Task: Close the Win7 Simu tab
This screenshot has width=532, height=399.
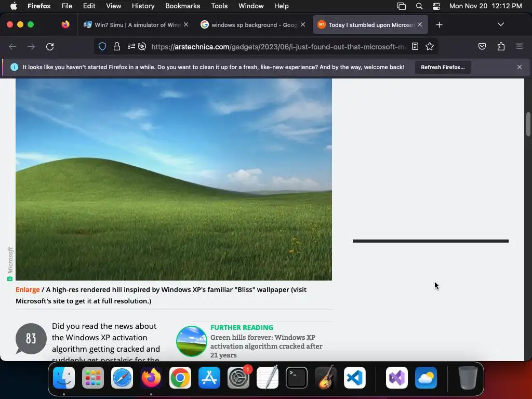Action: click(186, 24)
